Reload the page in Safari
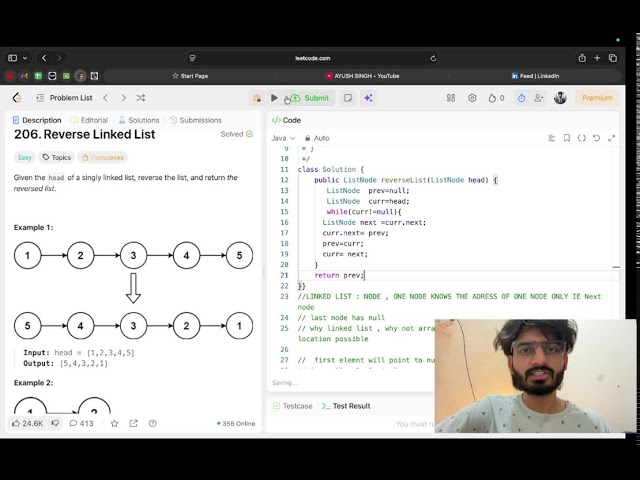640x480 pixels. [433, 58]
